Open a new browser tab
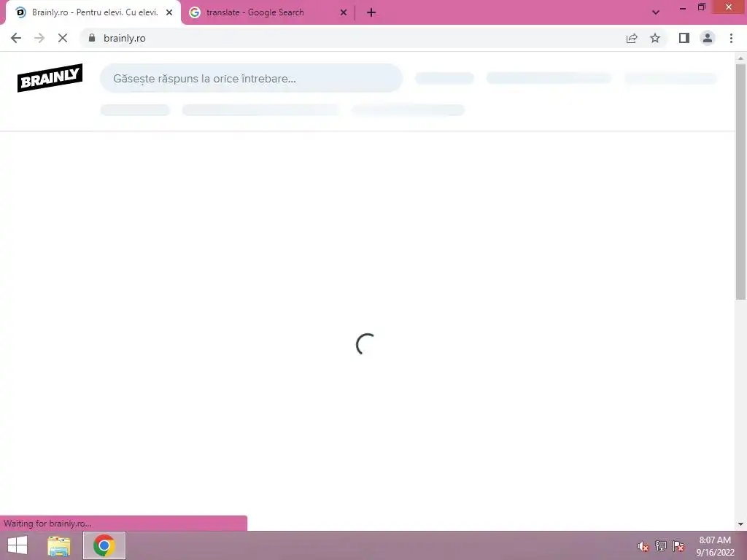 [371, 12]
